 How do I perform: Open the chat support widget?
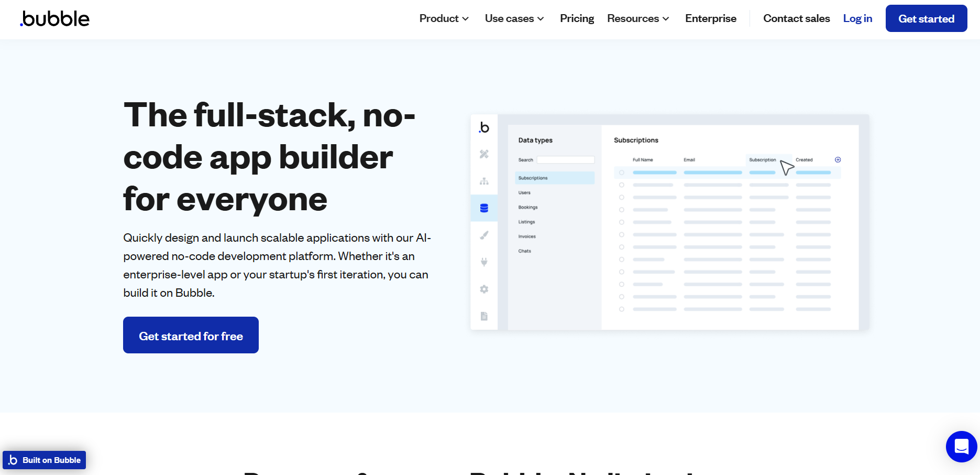tap(961, 447)
